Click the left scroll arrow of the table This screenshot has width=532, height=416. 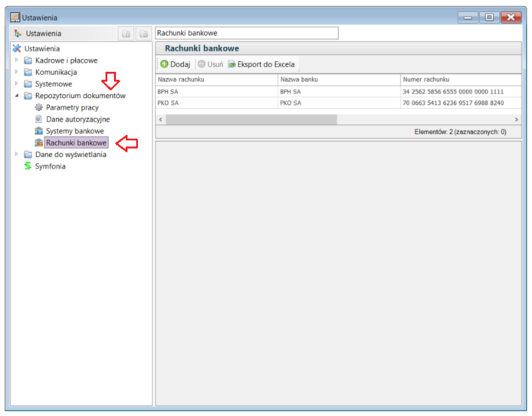pos(160,120)
